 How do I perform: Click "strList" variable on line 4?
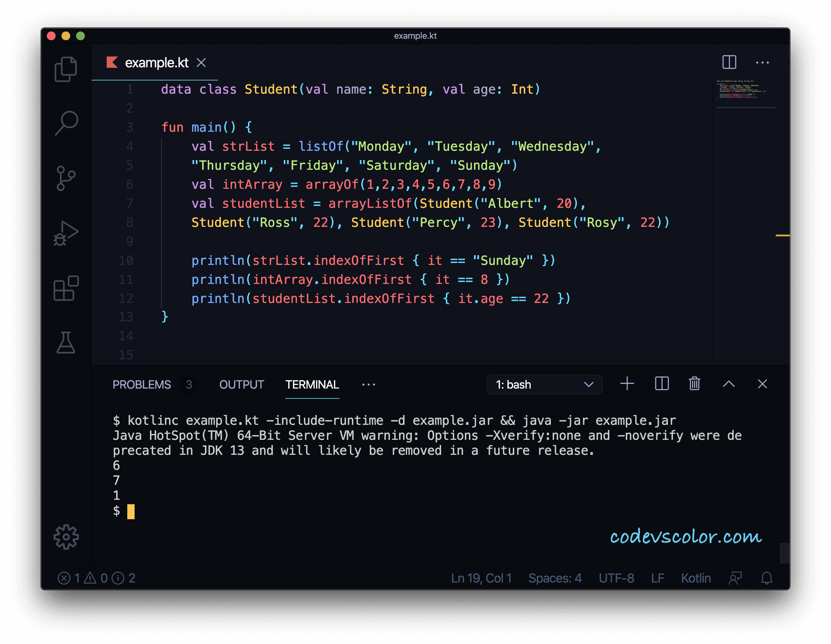pos(248,146)
